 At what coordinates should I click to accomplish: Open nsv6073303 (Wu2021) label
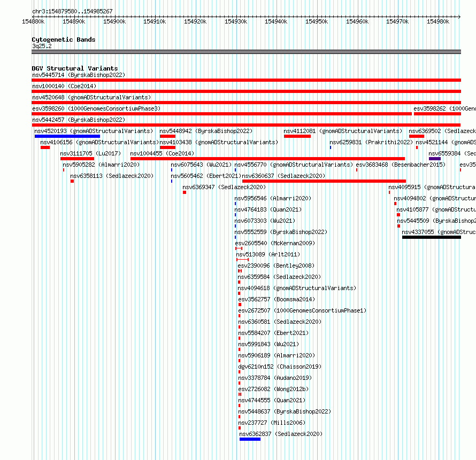265,221
